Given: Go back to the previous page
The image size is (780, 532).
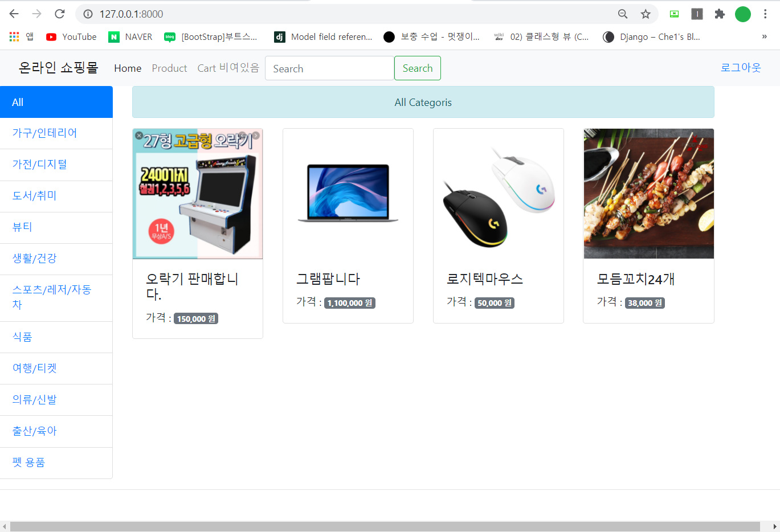Looking at the screenshot, I should click(14, 14).
